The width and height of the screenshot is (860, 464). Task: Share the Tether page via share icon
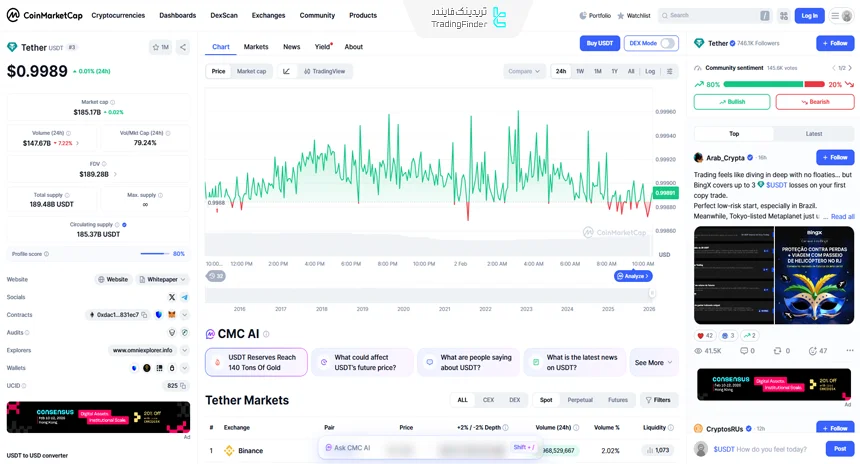183,47
